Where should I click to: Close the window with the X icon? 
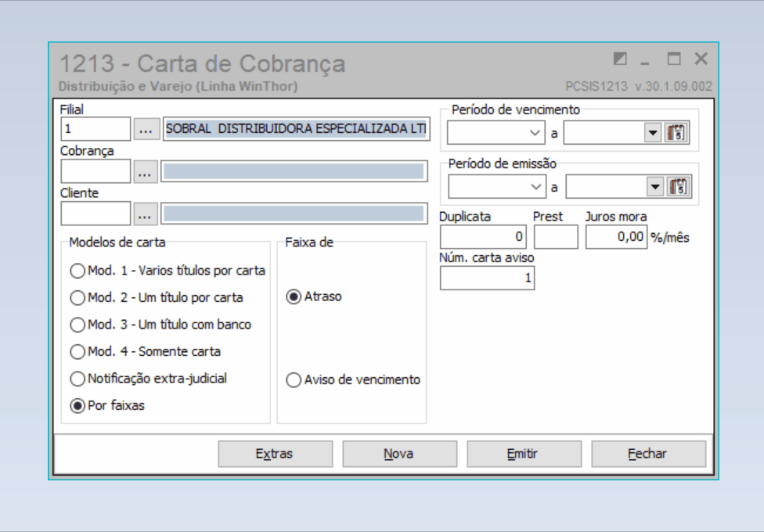click(701, 59)
